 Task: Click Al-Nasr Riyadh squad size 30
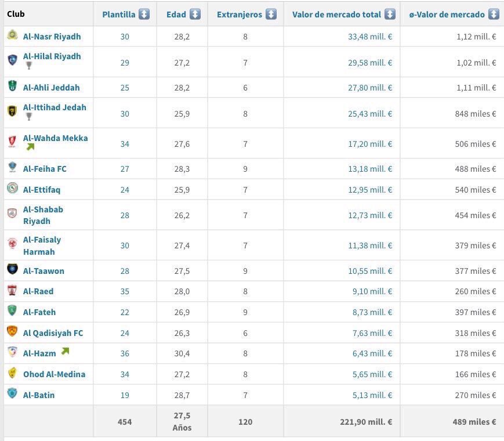click(125, 37)
